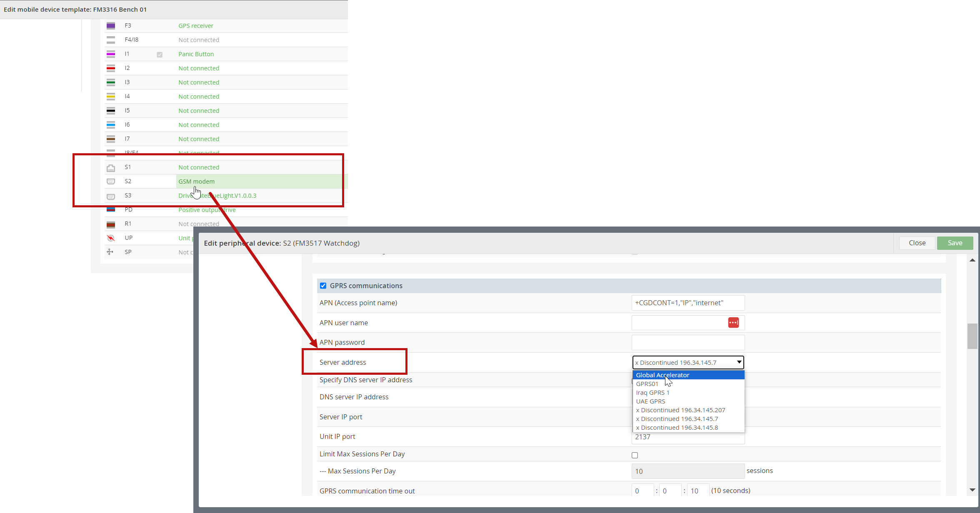The image size is (980, 513).
Task: Click the timeout hours field
Action: pos(642,491)
